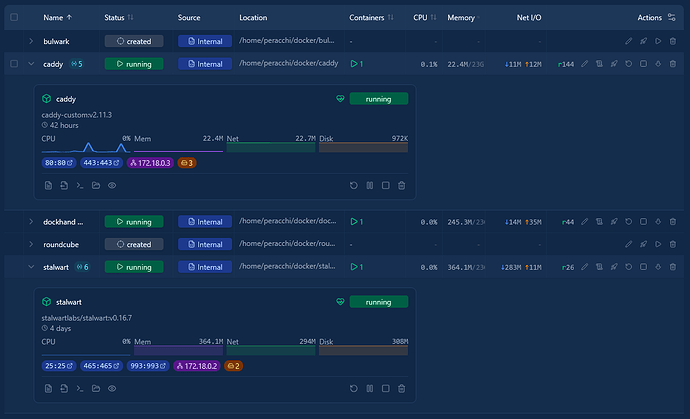Open the 443:443 port link on caddy
Screen dimensions: 690x419
click(x=101, y=163)
